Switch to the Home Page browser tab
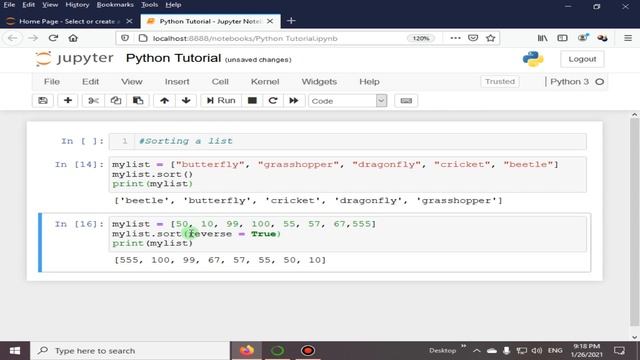The height and width of the screenshot is (360, 640). click(69, 21)
